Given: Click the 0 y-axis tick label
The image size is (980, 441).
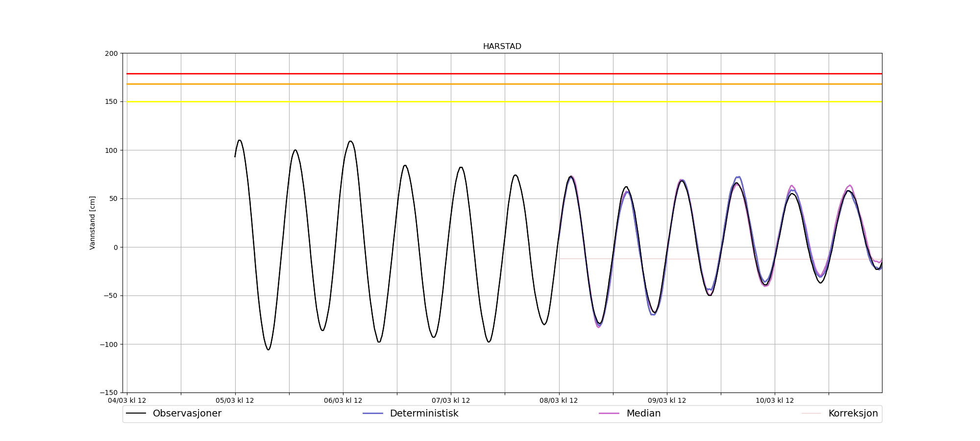Looking at the screenshot, I should 116,247.
